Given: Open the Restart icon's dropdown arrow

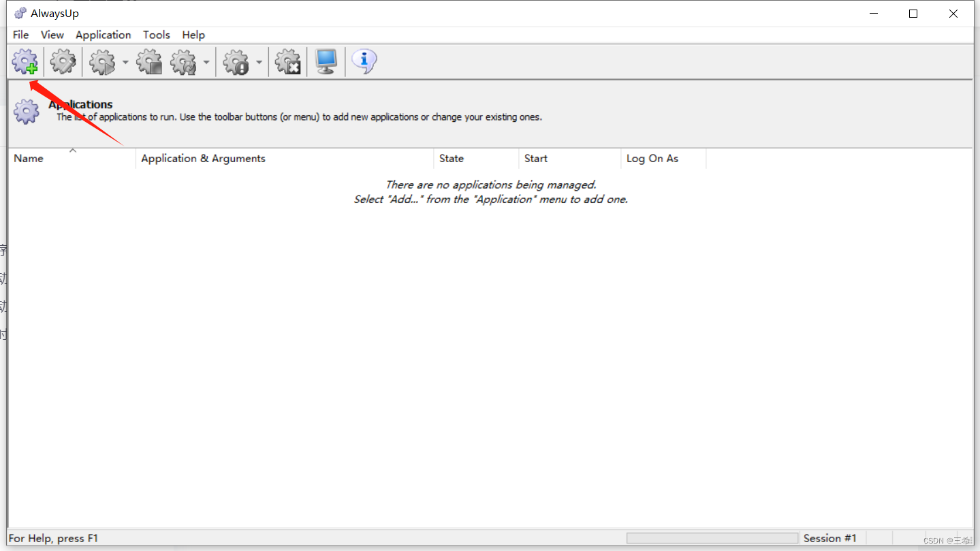Looking at the screenshot, I should tap(207, 61).
